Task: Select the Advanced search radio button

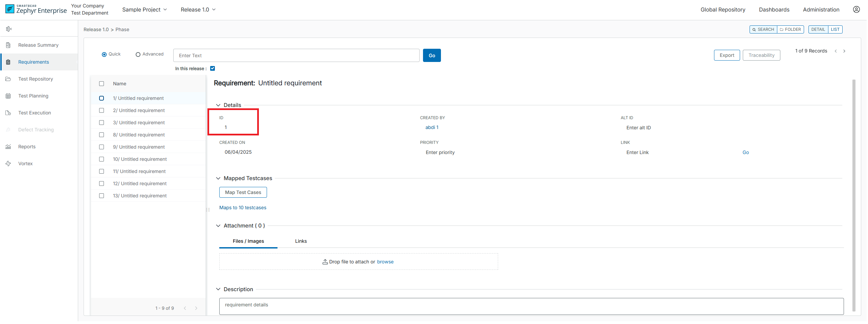Action: coord(138,55)
